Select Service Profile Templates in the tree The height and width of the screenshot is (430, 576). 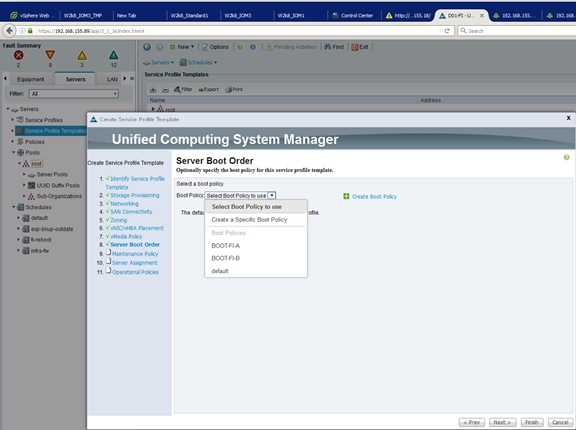coord(51,131)
